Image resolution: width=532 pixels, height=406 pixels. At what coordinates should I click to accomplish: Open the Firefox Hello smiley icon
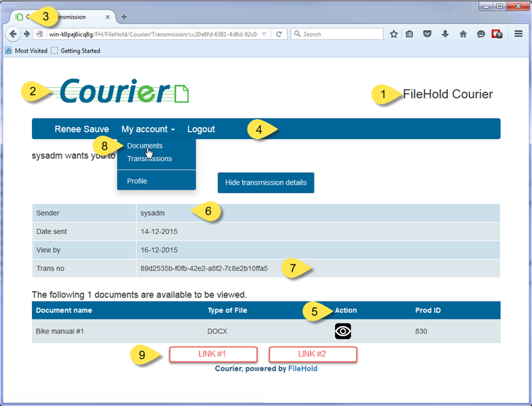[x=480, y=33]
